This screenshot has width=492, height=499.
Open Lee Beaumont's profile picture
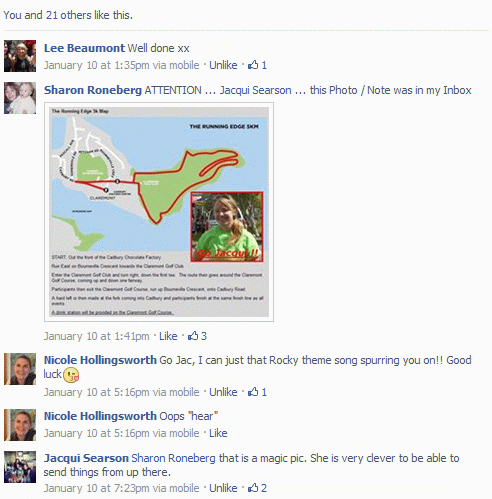[20, 56]
